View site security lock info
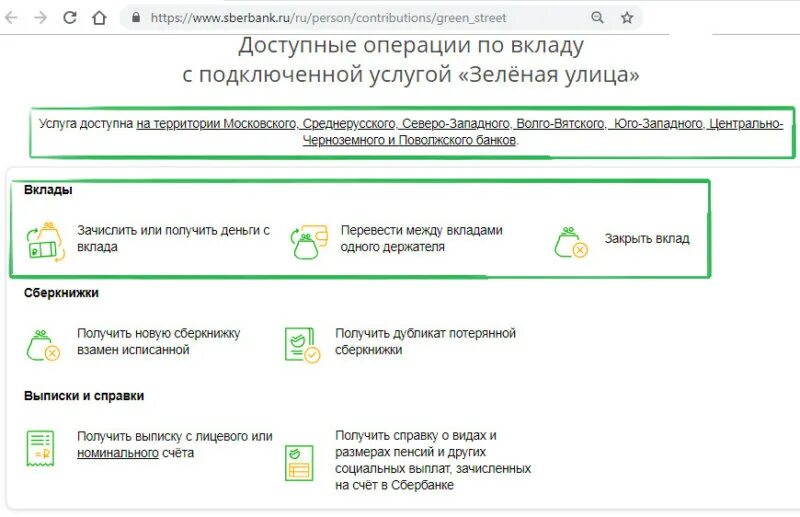Screen dimensions: 800x517 (x=136, y=17)
